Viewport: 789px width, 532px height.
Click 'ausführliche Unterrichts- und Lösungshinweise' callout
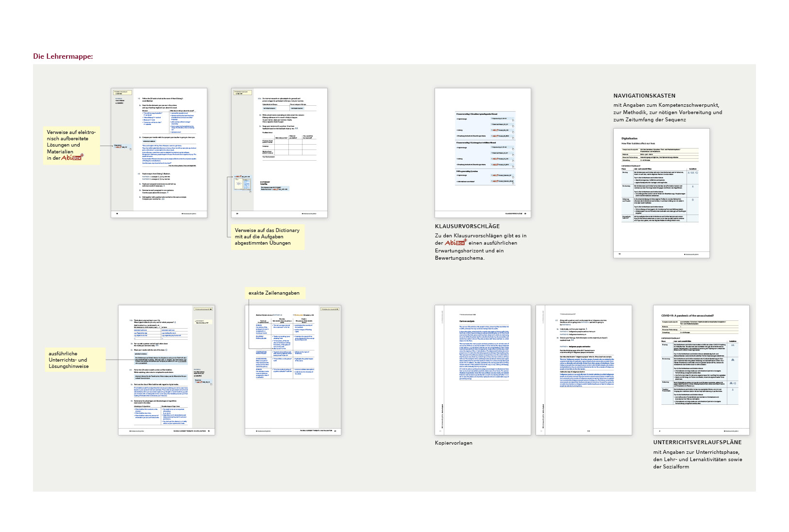pos(68,360)
